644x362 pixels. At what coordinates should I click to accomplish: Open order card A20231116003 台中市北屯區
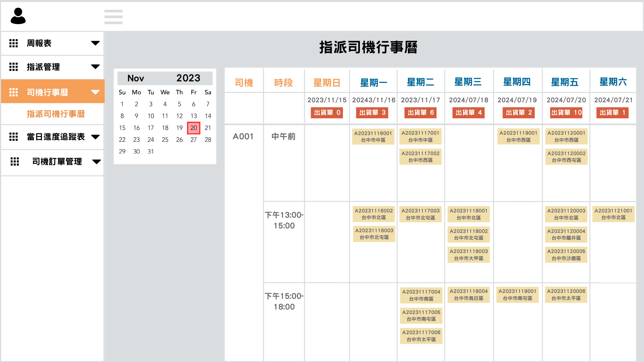374,234
